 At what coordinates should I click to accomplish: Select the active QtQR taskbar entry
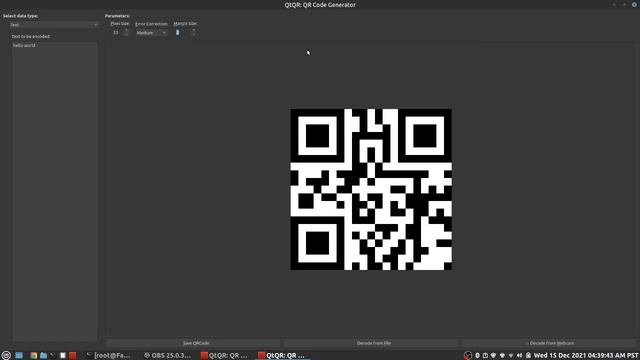click(x=282, y=356)
